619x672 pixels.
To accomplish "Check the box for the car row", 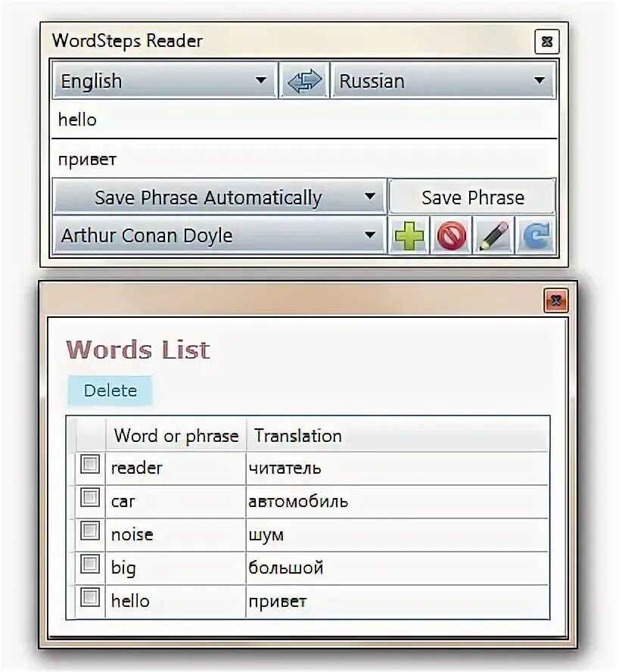I will [90, 498].
